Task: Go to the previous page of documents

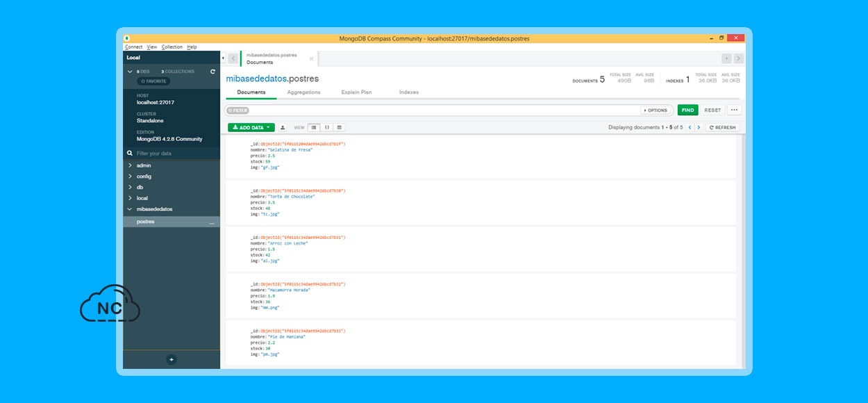Action: coord(690,128)
